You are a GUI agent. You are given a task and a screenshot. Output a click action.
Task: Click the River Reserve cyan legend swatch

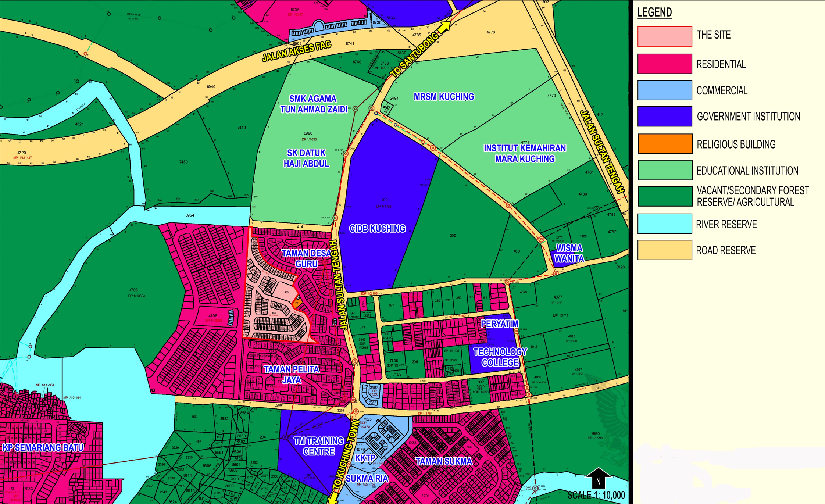pyautogui.click(x=665, y=224)
